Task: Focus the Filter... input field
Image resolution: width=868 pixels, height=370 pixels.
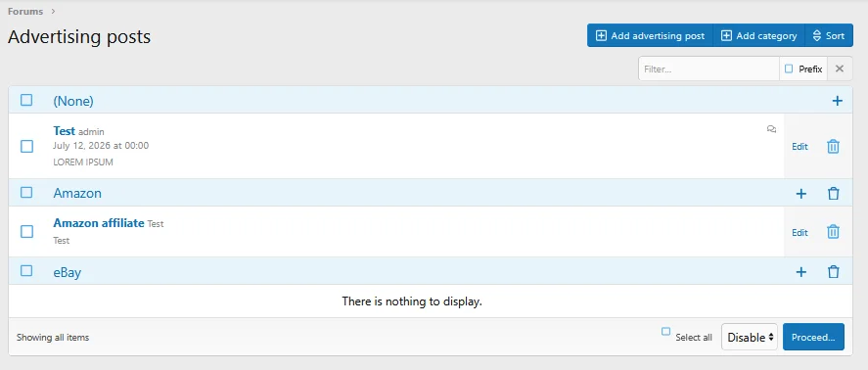Action: click(x=709, y=69)
